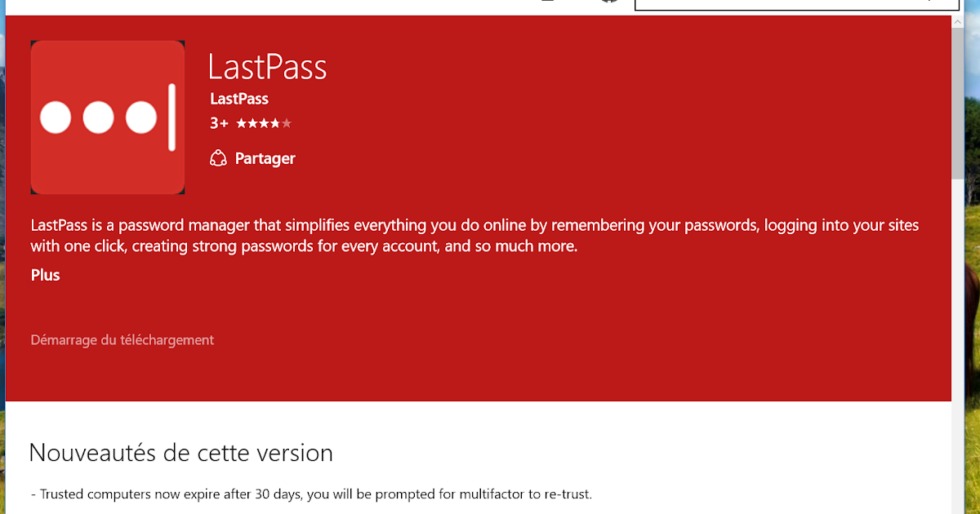Click the globe icon beside the search box
Image resolution: width=980 pixels, height=514 pixels.
click(x=608, y=2)
